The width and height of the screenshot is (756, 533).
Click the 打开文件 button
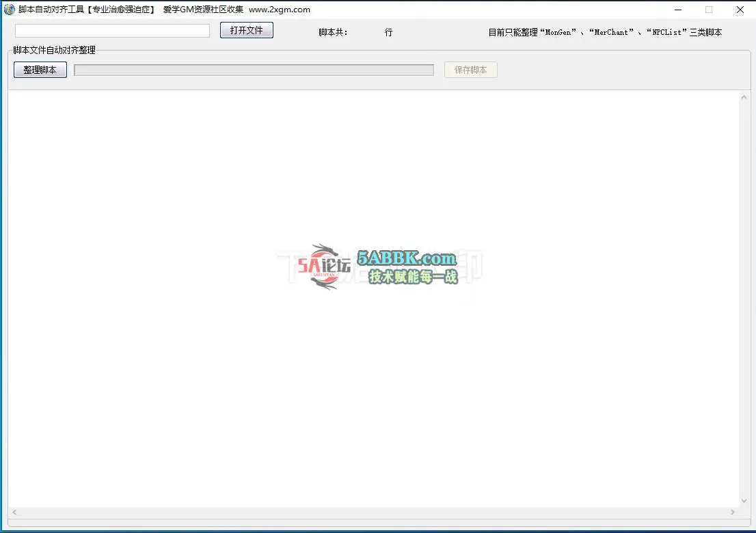click(x=246, y=30)
